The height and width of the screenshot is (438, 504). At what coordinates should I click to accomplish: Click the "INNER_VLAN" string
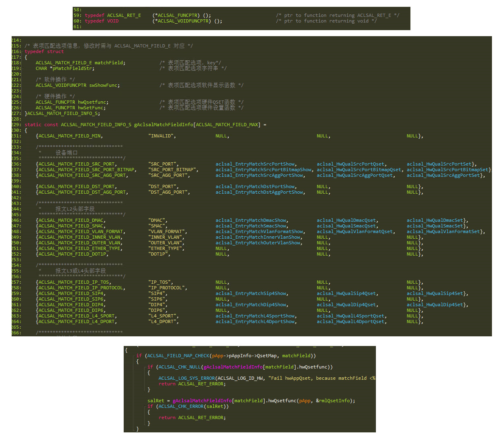point(165,237)
